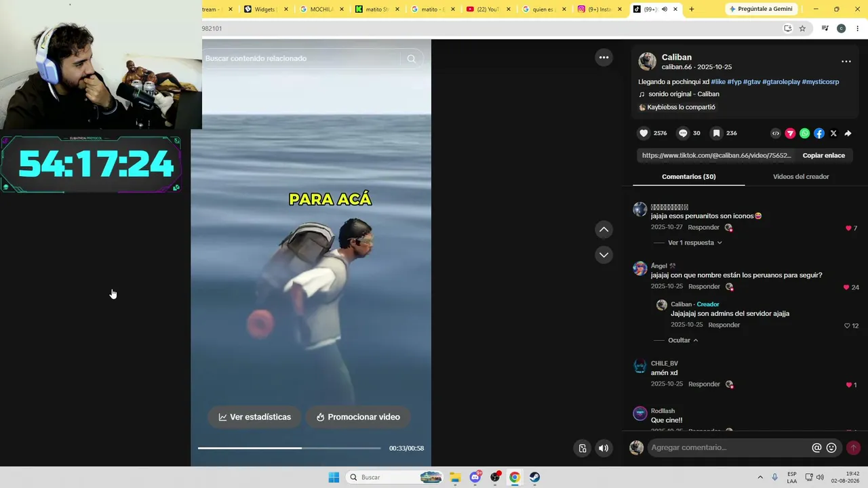Get the embed code icon
868x488 pixels.
click(776, 134)
